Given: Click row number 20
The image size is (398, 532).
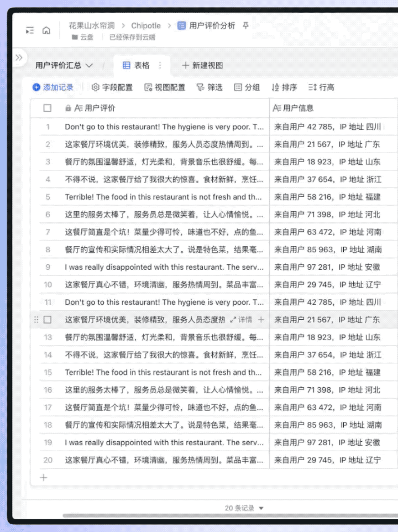Looking at the screenshot, I should click(48, 460).
